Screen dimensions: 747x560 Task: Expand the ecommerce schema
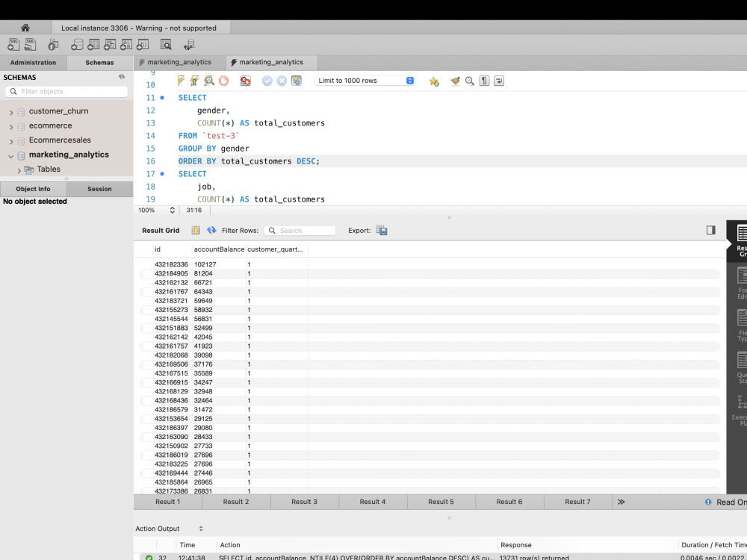tap(11, 127)
